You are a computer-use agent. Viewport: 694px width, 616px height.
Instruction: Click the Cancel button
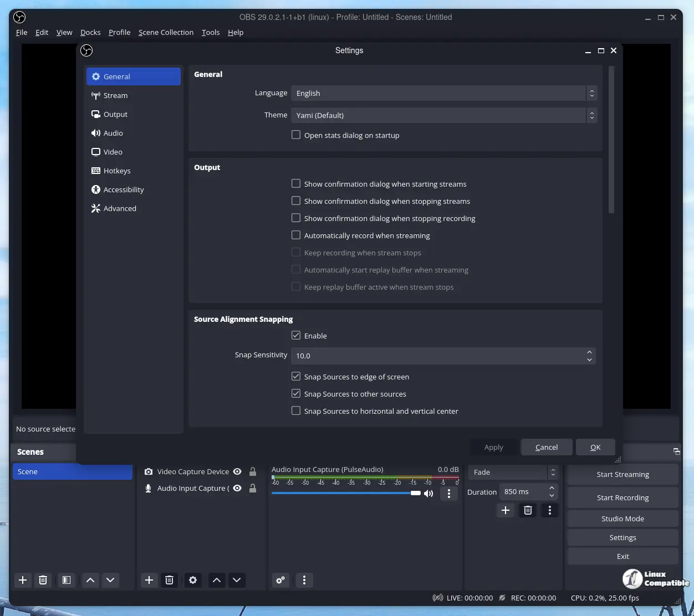547,448
